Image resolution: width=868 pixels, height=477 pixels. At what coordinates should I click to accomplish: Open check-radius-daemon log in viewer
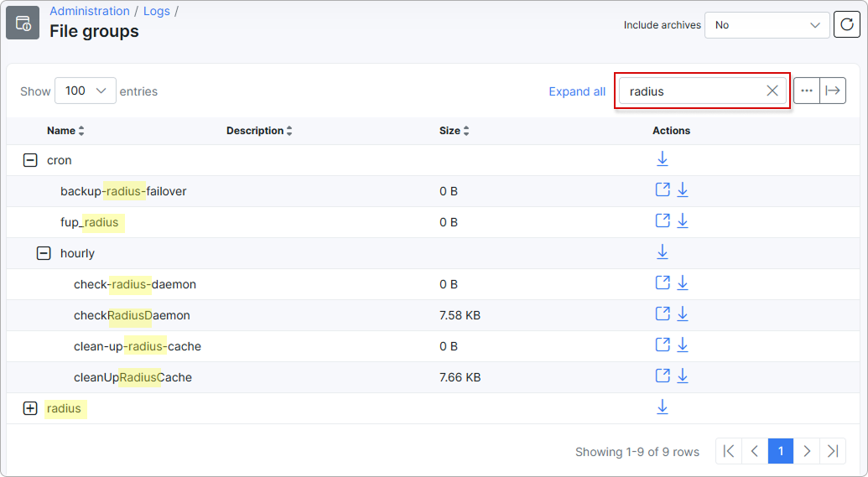(663, 283)
